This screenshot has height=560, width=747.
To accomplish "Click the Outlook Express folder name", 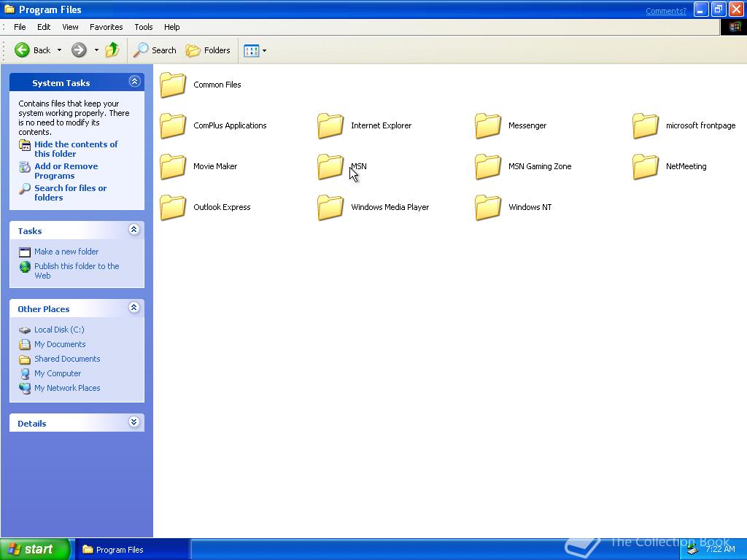I will click(x=222, y=207).
